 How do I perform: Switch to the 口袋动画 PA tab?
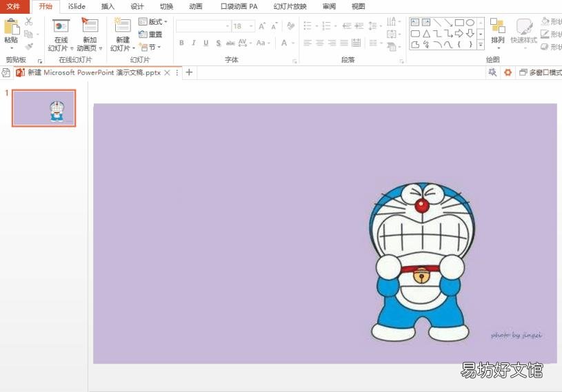239,6
